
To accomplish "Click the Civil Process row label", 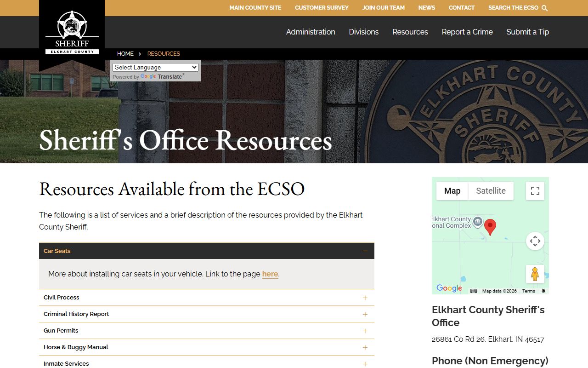I will (62, 298).
